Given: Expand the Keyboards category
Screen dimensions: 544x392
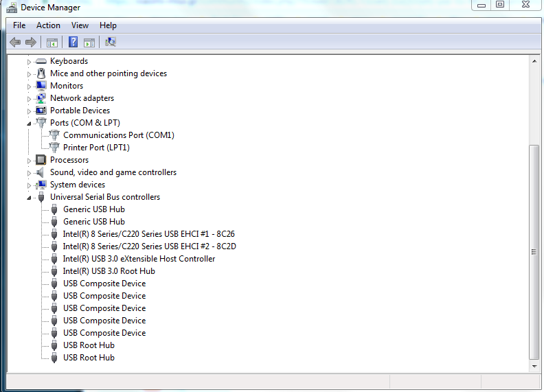Looking at the screenshot, I should 30,61.
